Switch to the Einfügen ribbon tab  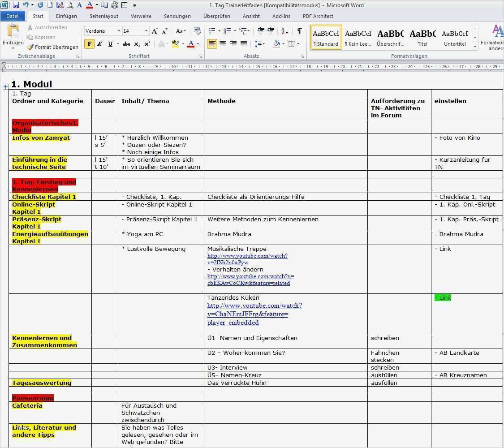click(x=66, y=16)
